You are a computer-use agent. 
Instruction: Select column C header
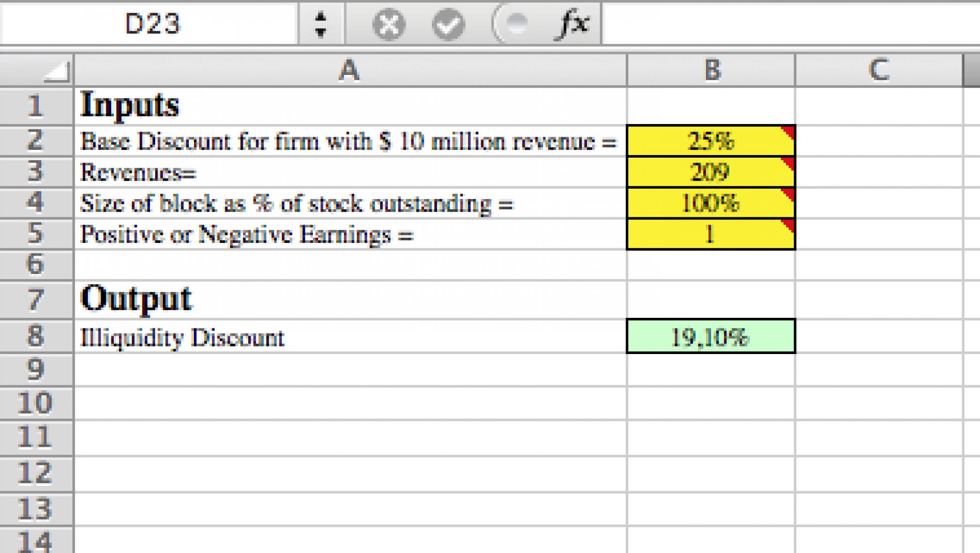(x=879, y=70)
